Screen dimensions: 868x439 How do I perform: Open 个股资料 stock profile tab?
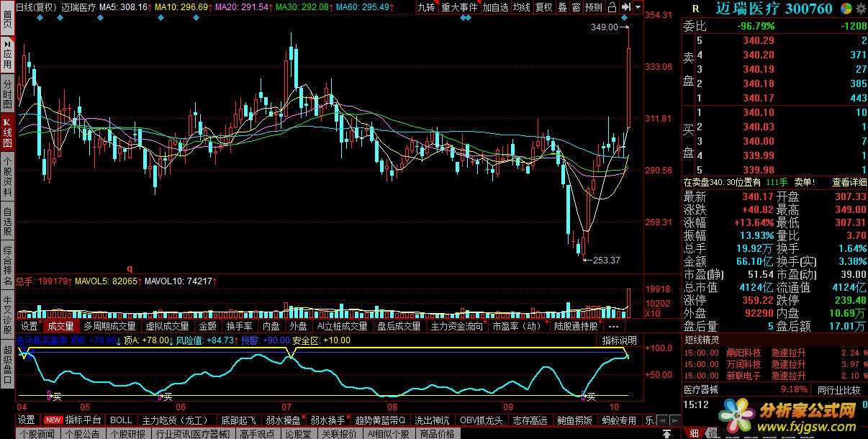7,176
